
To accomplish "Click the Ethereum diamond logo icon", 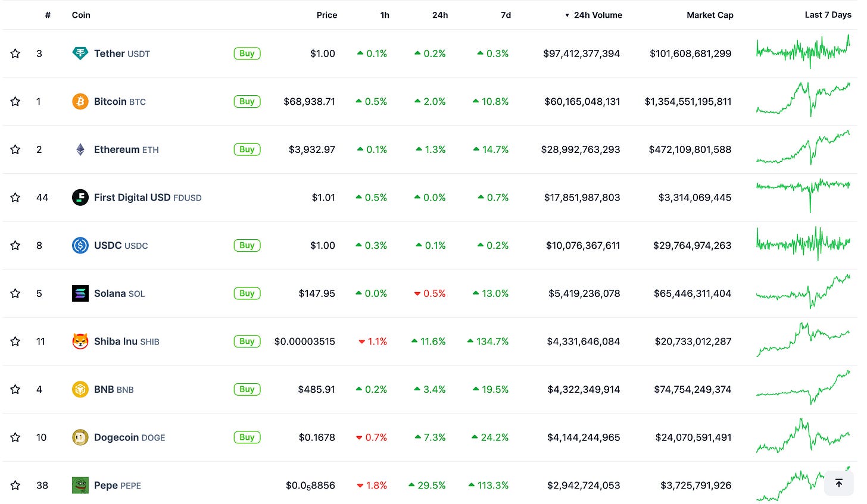I will pyautogui.click(x=80, y=149).
